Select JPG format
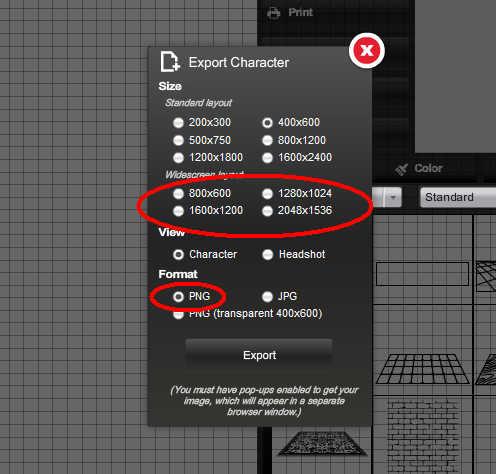 point(267,297)
